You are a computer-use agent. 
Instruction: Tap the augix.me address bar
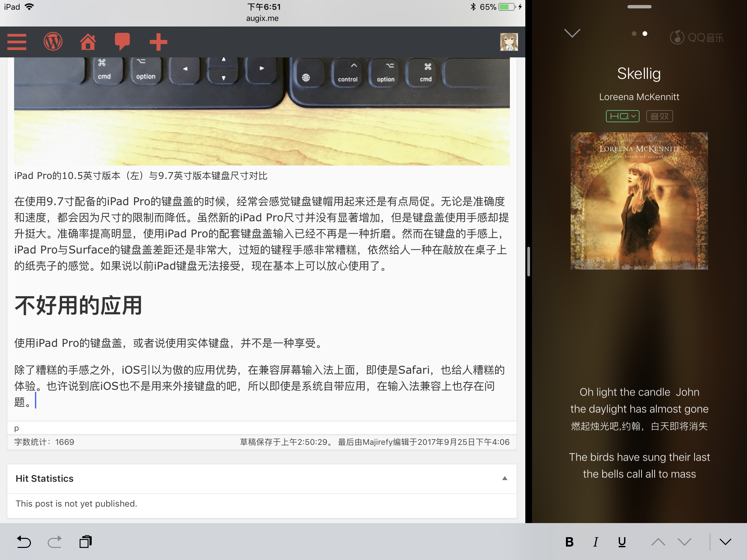click(x=262, y=18)
